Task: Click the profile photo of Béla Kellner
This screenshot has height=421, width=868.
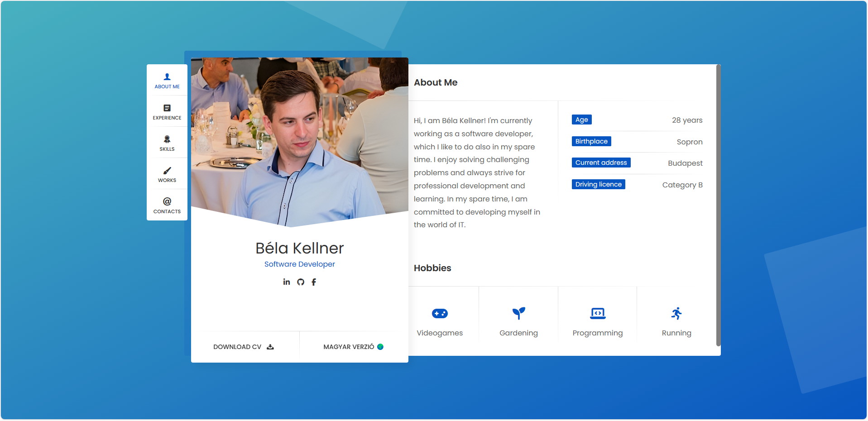Action: 300,142
